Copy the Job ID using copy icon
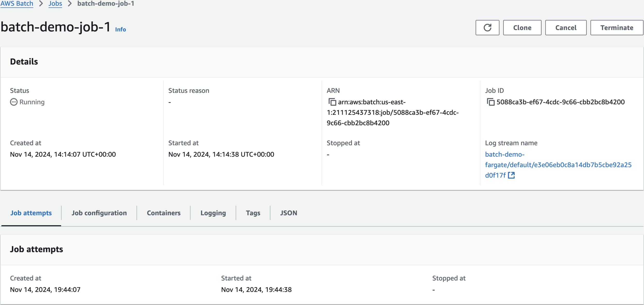 491,102
